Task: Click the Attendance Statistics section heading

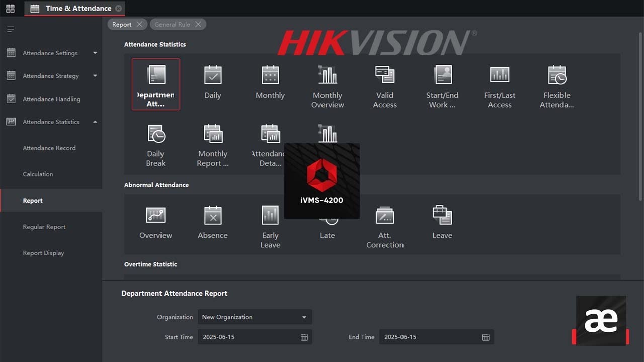Action: 155,44
